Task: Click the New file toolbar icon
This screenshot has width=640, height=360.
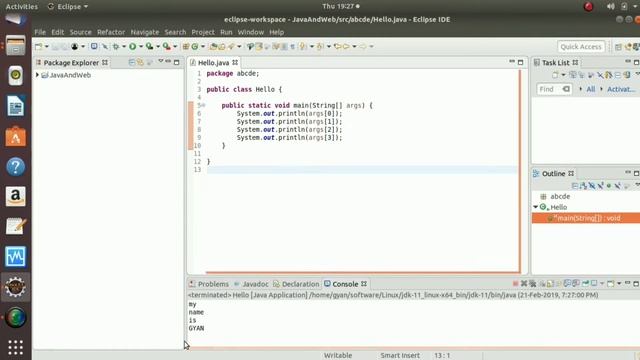Action: click(x=38, y=47)
